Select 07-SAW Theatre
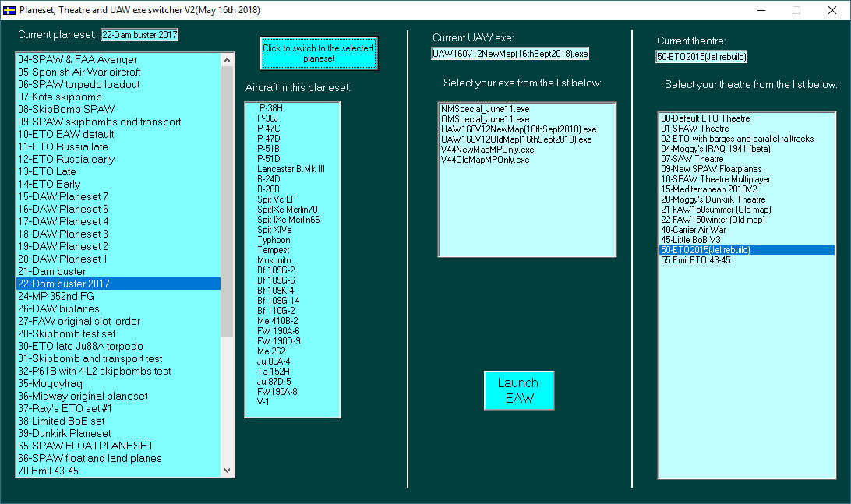This screenshot has width=851, height=504. [747, 159]
